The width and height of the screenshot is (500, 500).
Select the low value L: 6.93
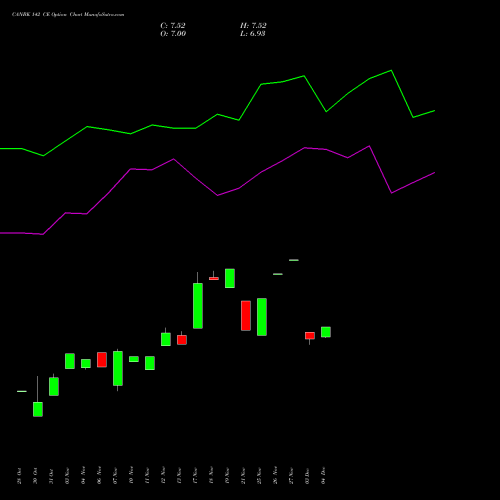[x=253, y=33]
